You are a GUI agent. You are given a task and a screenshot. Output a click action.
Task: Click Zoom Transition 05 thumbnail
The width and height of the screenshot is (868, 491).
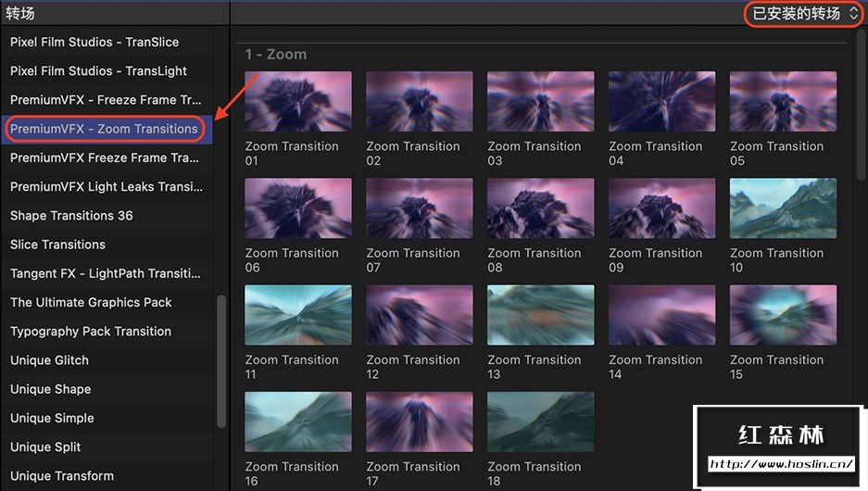[784, 101]
